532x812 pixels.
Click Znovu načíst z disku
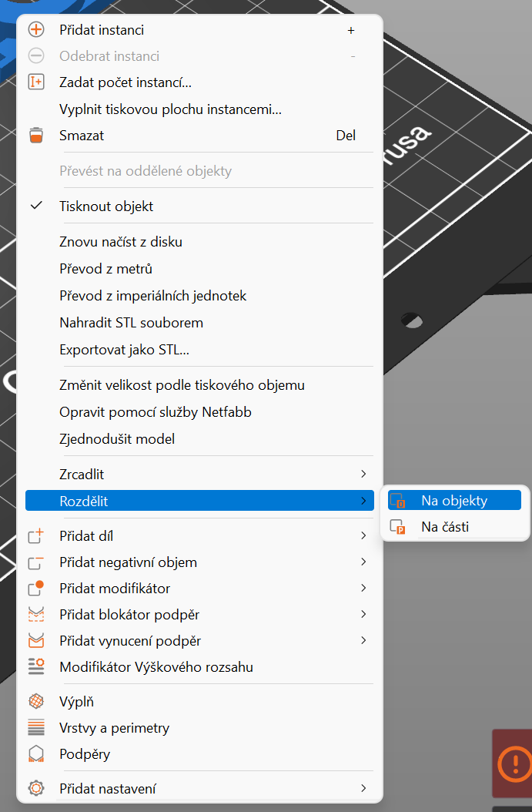pyautogui.click(x=121, y=242)
